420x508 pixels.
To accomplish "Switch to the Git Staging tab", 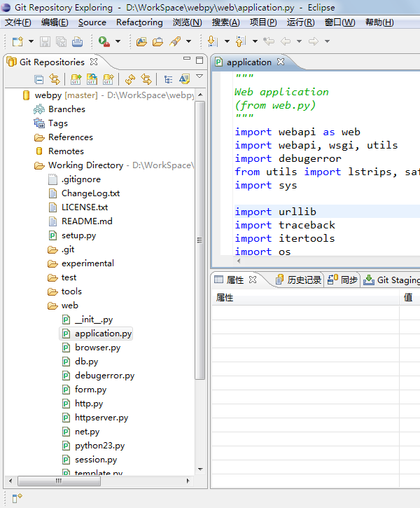I will pos(391,280).
